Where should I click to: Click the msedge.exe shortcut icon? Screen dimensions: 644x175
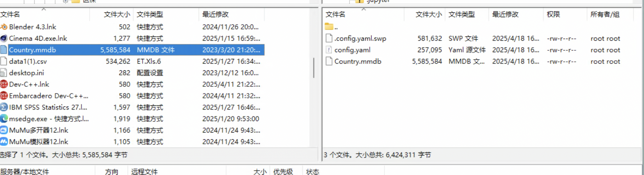(x=4, y=119)
